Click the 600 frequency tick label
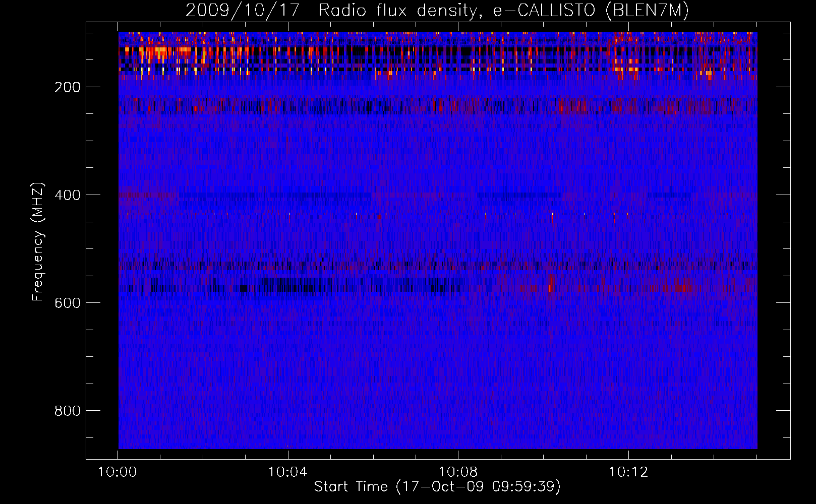Image resolution: width=816 pixels, height=504 pixels. tap(68, 303)
